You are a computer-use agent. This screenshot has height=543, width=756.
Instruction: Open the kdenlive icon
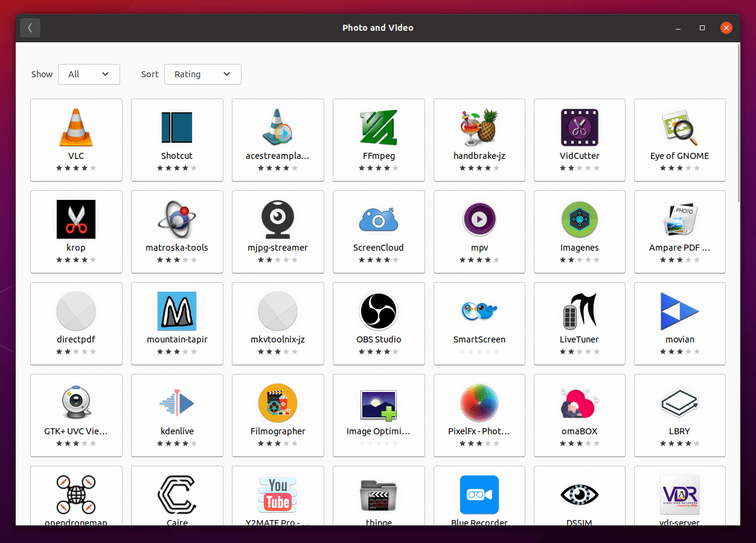click(177, 403)
